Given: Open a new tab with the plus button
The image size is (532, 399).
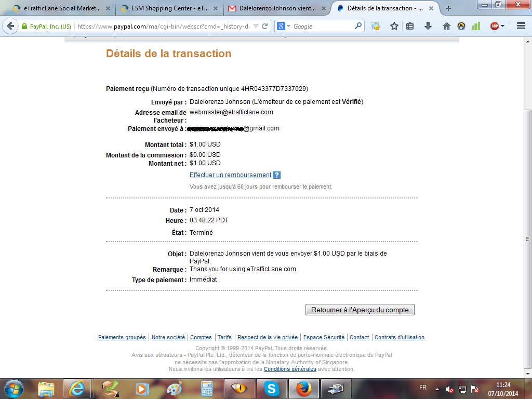Looking at the screenshot, I should tap(448, 8).
